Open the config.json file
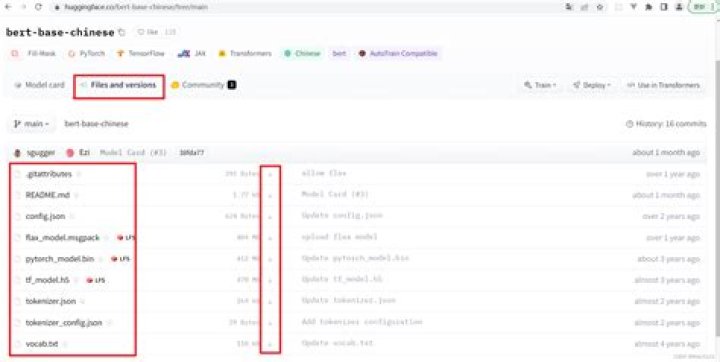Screen dimensions: 720x362 (x=45, y=216)
